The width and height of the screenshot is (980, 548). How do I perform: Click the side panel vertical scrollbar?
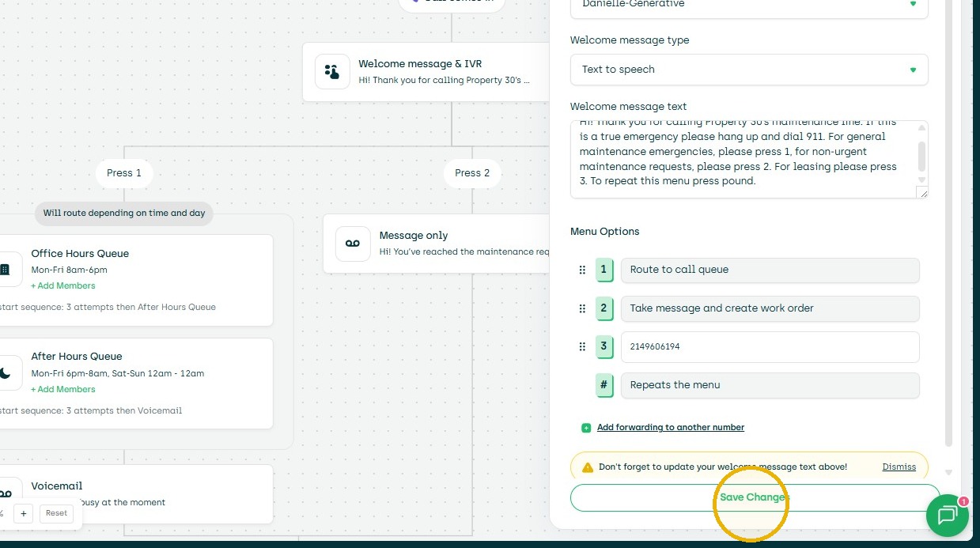click(949, 225)
